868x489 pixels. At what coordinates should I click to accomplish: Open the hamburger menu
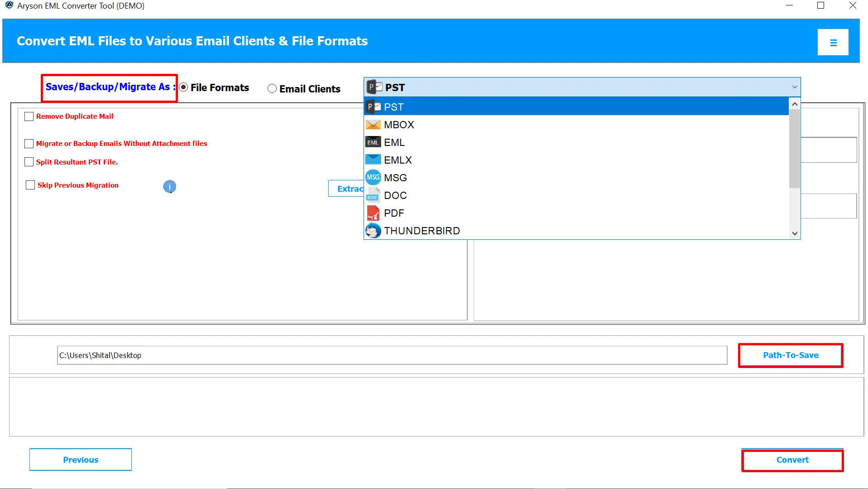833,42
